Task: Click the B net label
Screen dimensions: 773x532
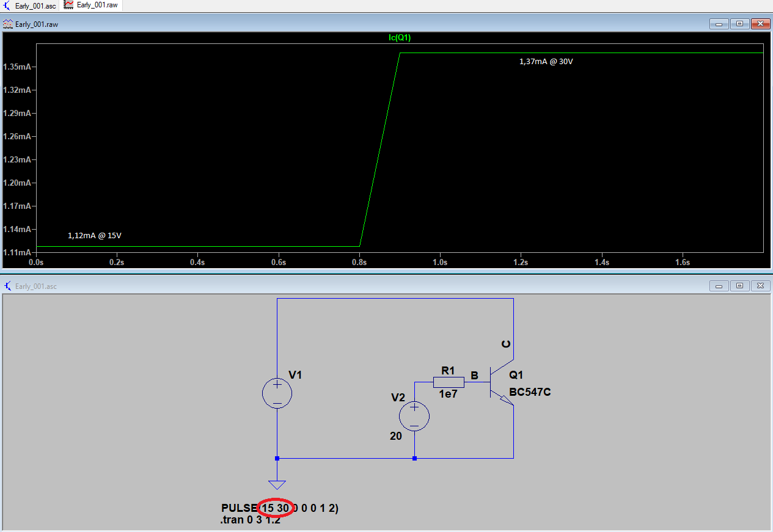Action: click(474, 375)
